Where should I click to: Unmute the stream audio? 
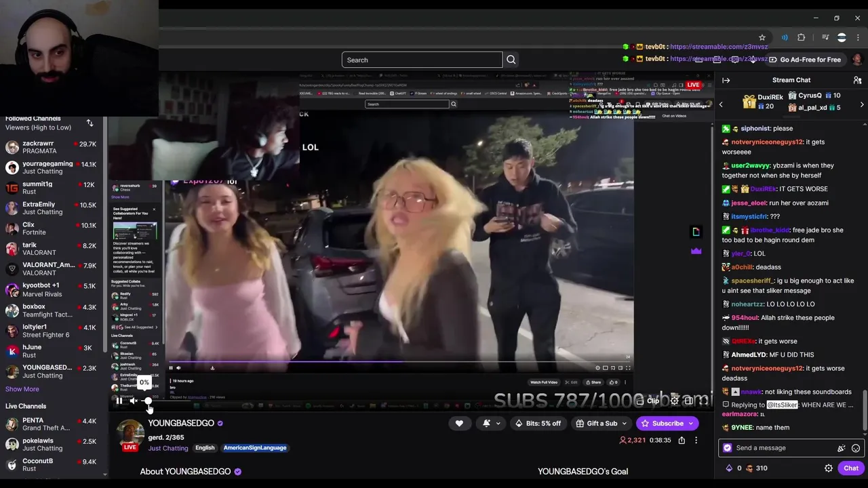(x=134, y=401)
